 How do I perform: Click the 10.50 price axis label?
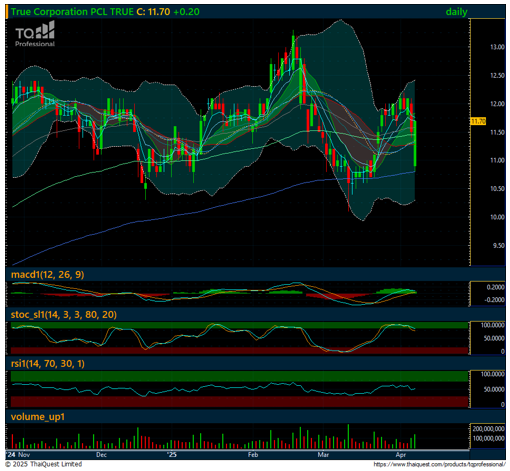(x=497, y=189)
